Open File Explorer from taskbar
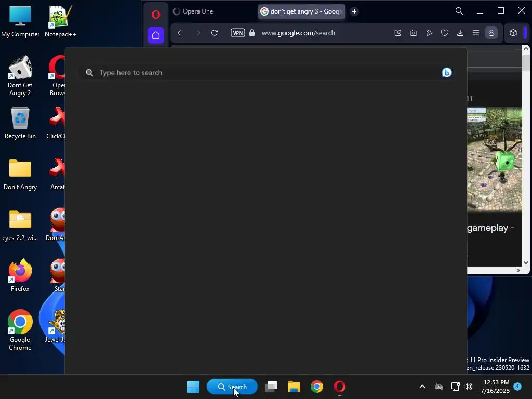 click(x=294, y=387)
